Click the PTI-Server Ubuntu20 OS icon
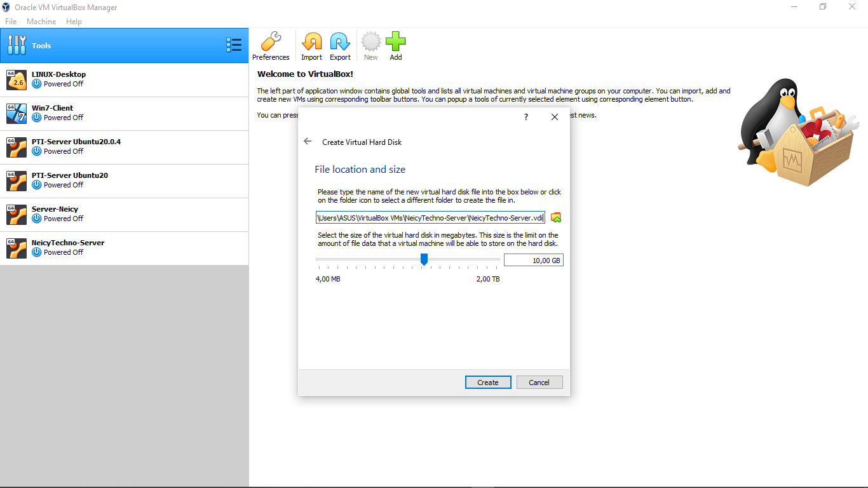 pos(17,181)
